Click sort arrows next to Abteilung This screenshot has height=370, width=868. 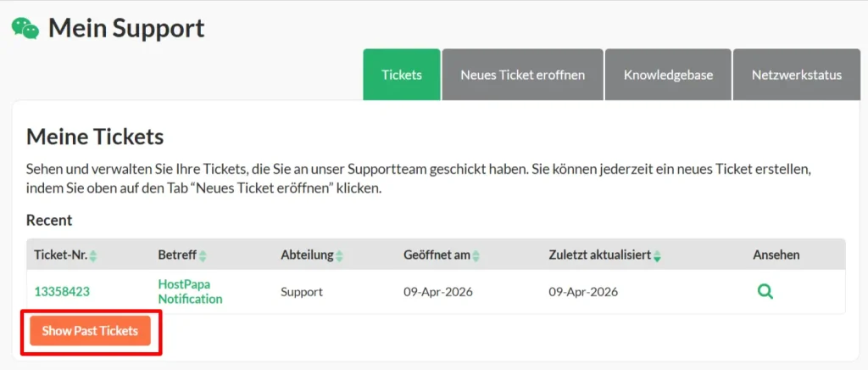[339, 255]
